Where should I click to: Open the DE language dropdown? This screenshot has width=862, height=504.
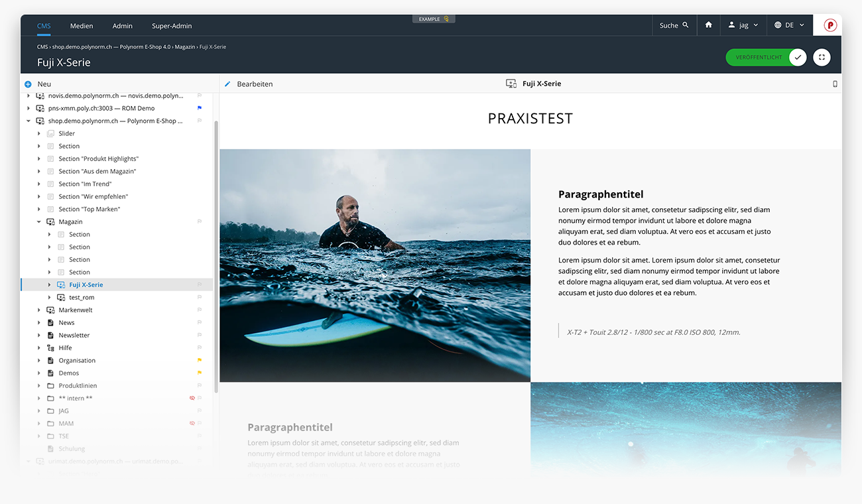(789, 25)
